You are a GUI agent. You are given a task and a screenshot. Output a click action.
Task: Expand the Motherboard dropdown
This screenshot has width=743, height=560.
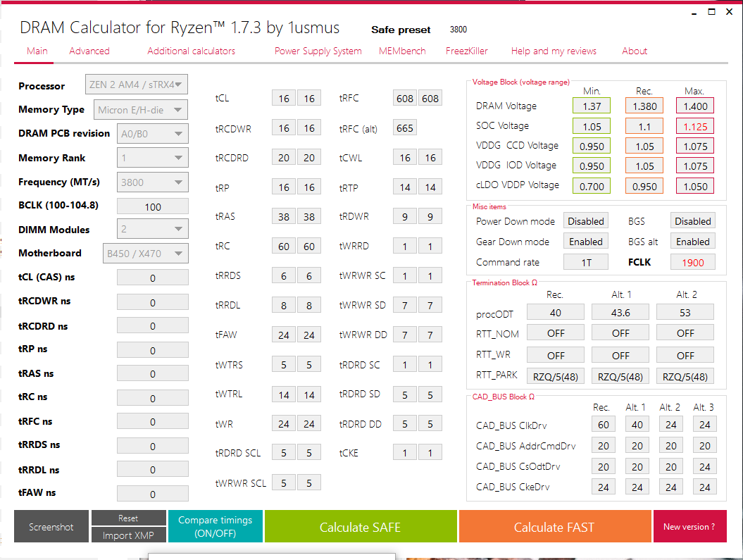point(146,254)
